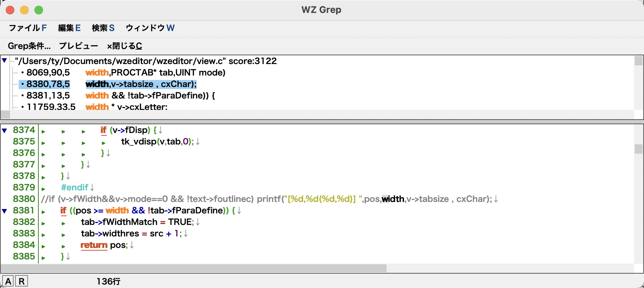The height and width of the screenshot is (288, 644).
Task: Open the 編集 menu
Action: click(x=69, y=28)
